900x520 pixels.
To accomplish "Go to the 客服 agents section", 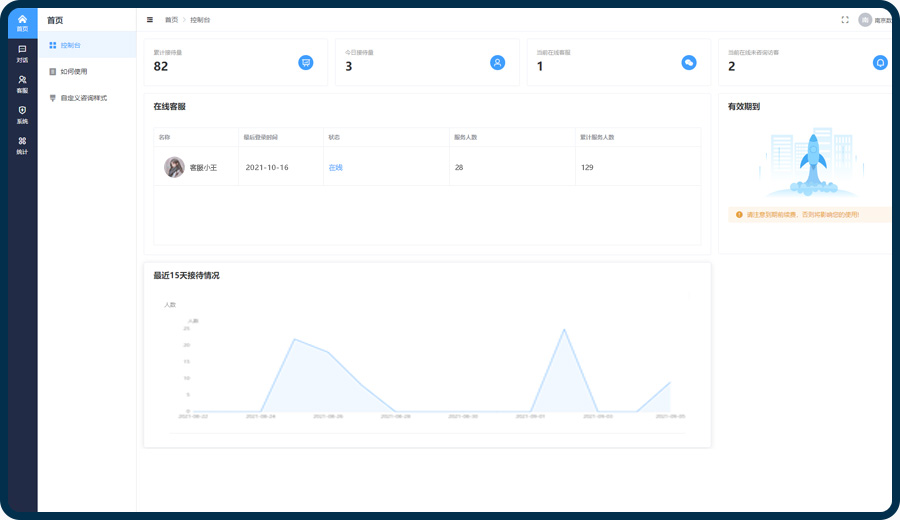I will pyautogui.click(x=22, y=83).
